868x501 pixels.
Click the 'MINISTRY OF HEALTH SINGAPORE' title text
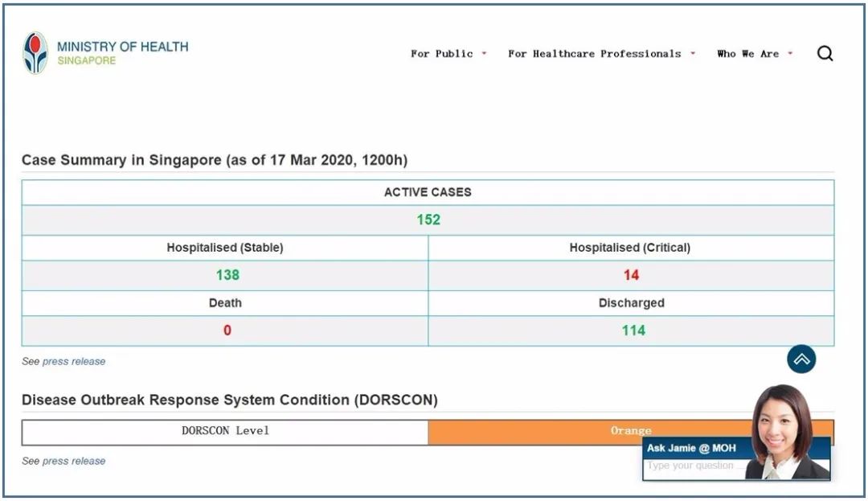point(122,53)
